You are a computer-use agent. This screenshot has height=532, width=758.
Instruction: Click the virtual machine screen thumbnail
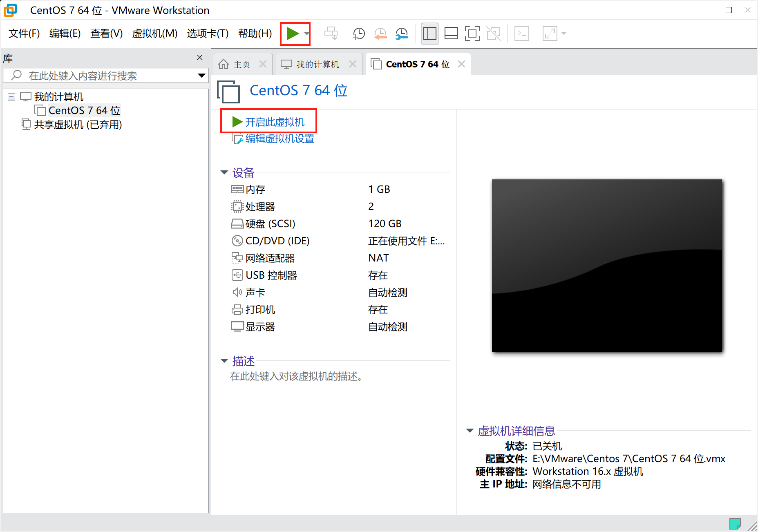click(607, 266)
